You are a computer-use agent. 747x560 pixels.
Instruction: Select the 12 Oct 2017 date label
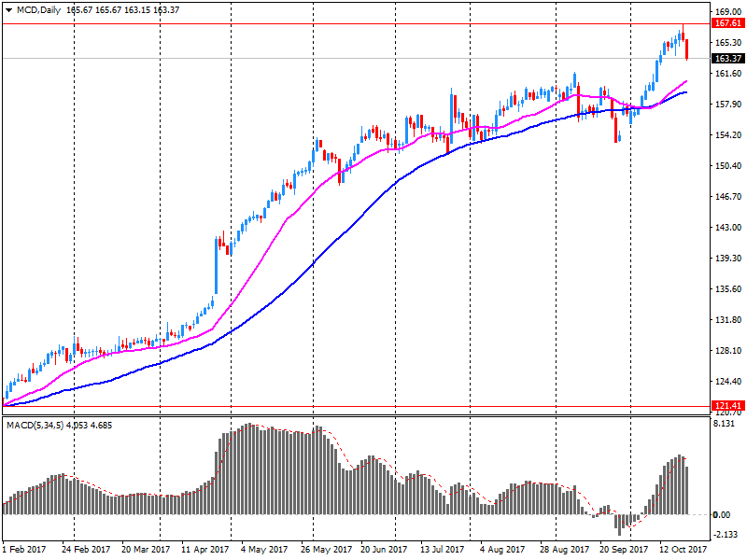(684, 549)
